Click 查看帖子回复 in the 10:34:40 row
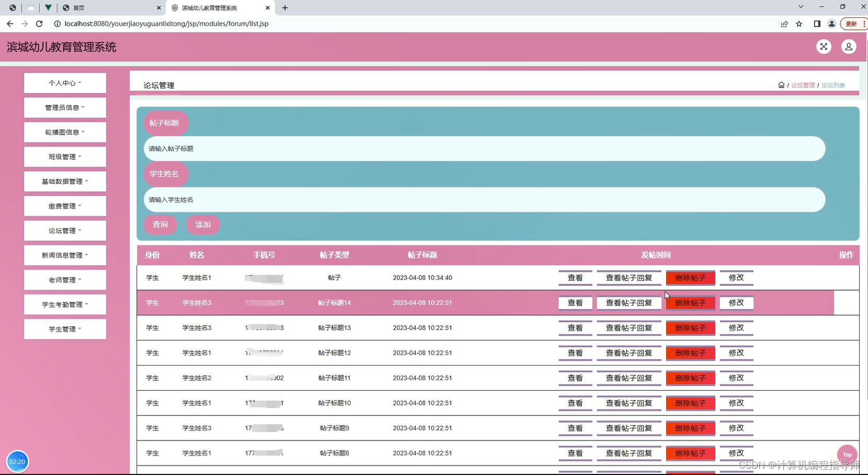The width and height of the screenshot is (868, 475). (x=629, y=278)
